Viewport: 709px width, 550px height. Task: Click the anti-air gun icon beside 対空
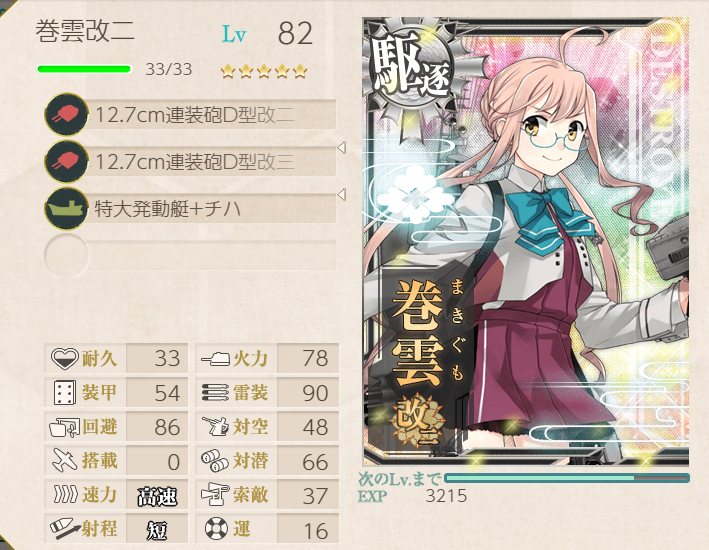point(215,426)
